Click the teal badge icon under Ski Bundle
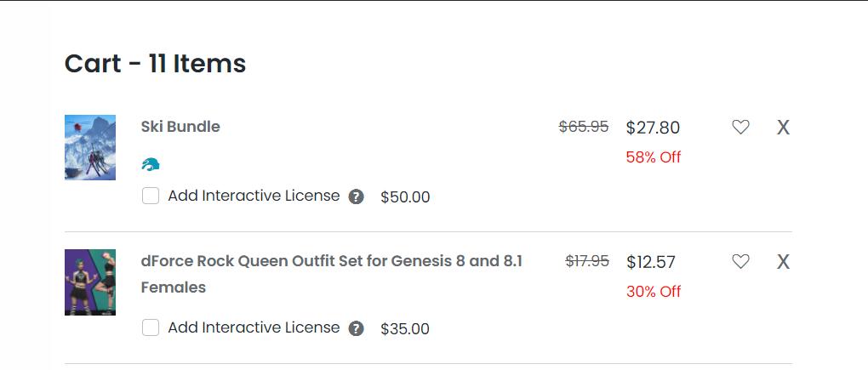Viewport: 868px width, 370px height. [151, 164]
